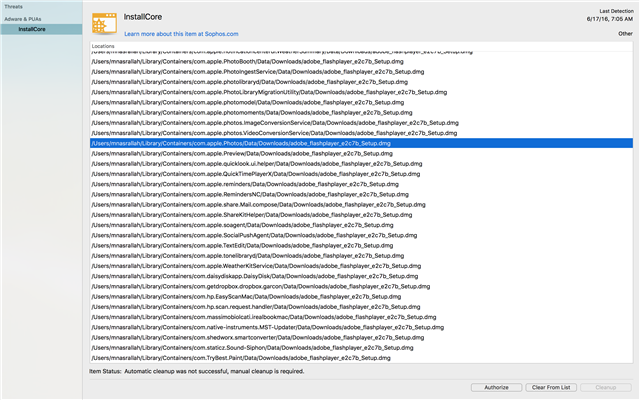Select the WeatherKitService path row
Screen dimensions: 640x400
pyautogui.click(x=361, y=266)
